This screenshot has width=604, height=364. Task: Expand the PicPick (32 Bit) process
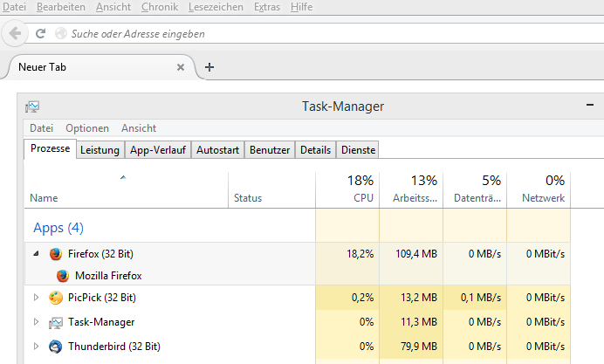coord(37,298)
